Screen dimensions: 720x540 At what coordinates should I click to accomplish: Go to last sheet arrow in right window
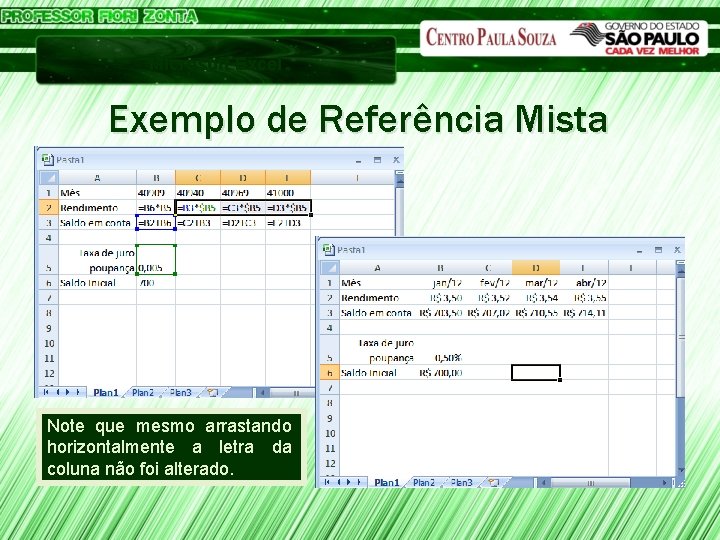point(359,482)
